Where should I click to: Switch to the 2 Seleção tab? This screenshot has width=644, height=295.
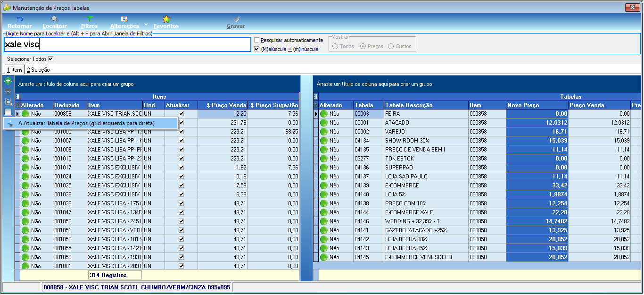coord(38,70)
